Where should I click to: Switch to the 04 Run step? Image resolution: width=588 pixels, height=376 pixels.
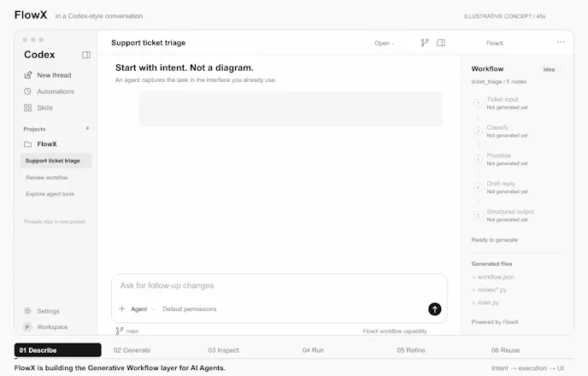click(313, 350)
